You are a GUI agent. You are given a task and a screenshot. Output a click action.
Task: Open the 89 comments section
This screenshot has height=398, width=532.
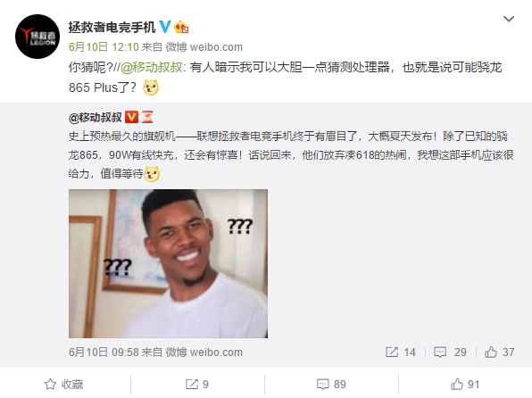point(331,385)
